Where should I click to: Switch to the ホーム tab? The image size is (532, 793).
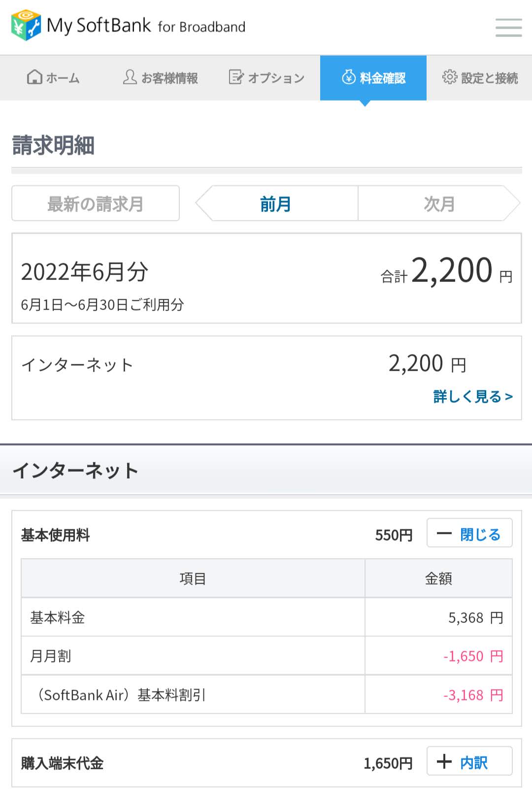click(x=53, y=78)
